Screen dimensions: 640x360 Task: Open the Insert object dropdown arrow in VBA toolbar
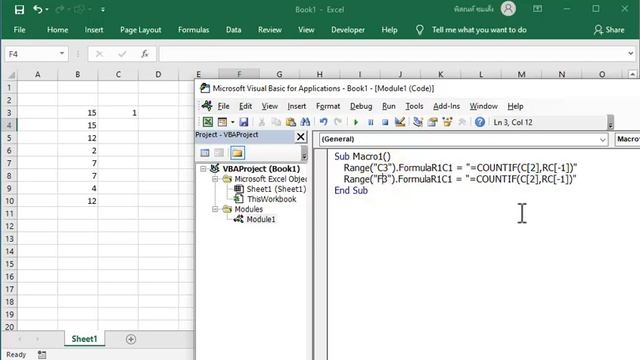(232, 122)
